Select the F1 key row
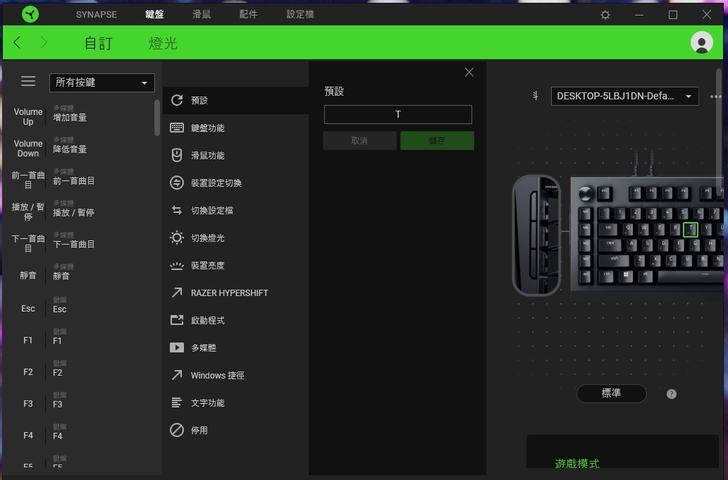 (x=79, y=340)
